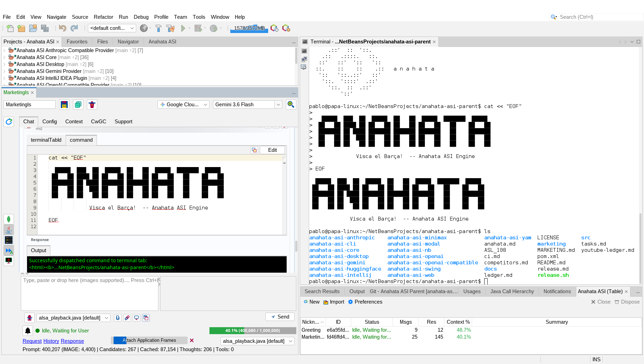Open the Refactor menu
The width and height of the screenshot is (644, 364).
(x=103, y=17)
